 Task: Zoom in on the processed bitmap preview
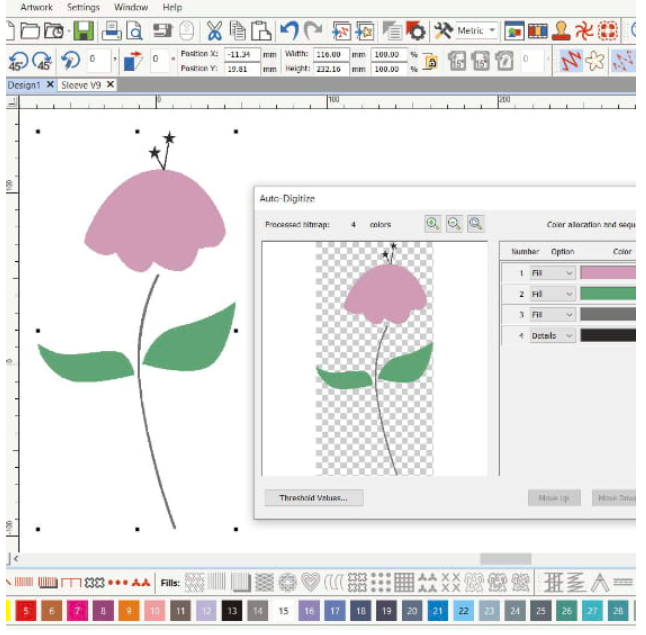[x=432, y=224]
